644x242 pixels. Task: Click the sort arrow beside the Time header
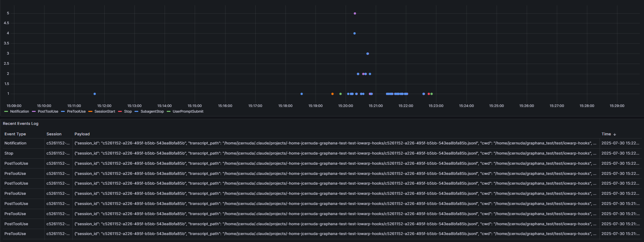(615, 134)
